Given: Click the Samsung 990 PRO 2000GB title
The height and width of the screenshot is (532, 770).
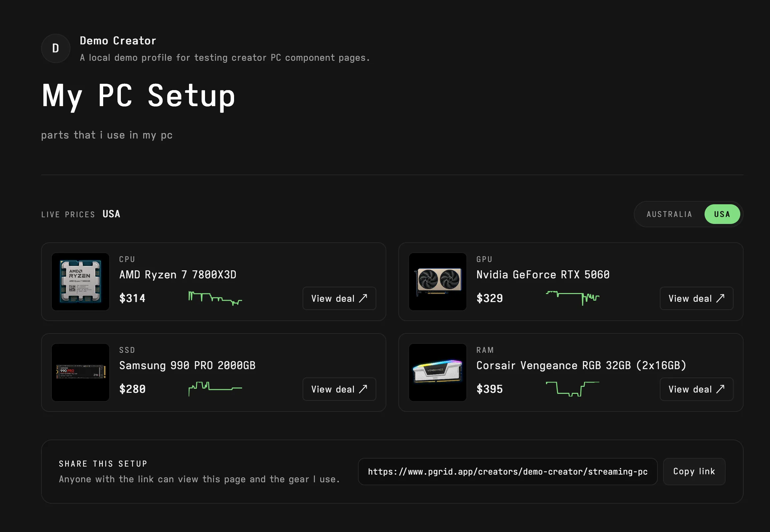Looking at the screenshot, I should tap(187, 365).
